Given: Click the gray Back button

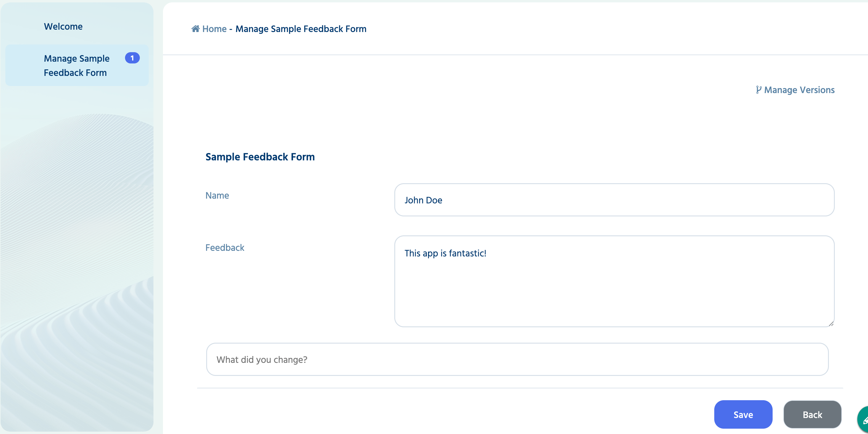Looking at the screenshot, I should pyautogui.click(x=812, y=414).
